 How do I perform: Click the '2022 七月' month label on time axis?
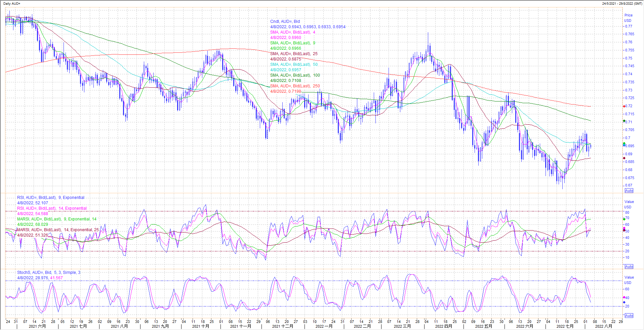565,326
